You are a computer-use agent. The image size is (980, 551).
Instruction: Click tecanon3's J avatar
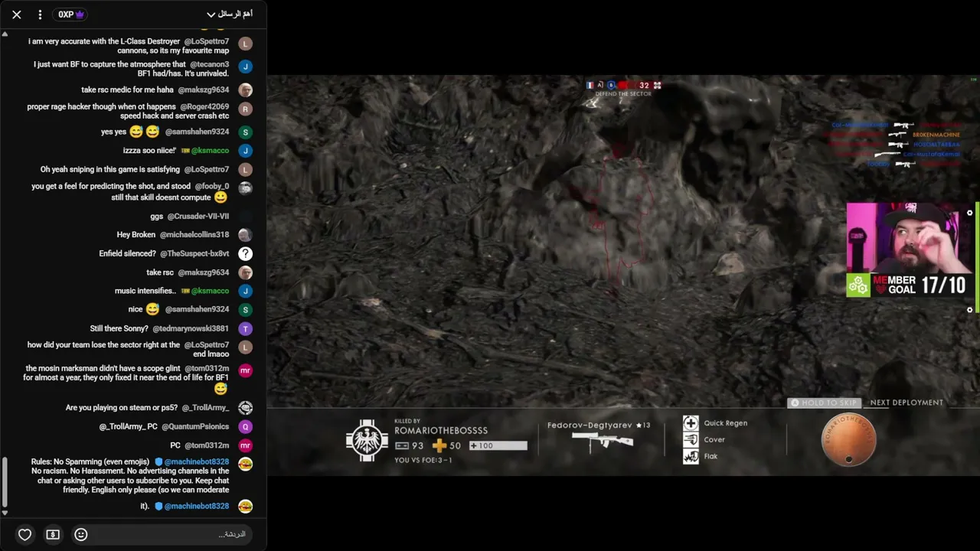click(245, 67)
